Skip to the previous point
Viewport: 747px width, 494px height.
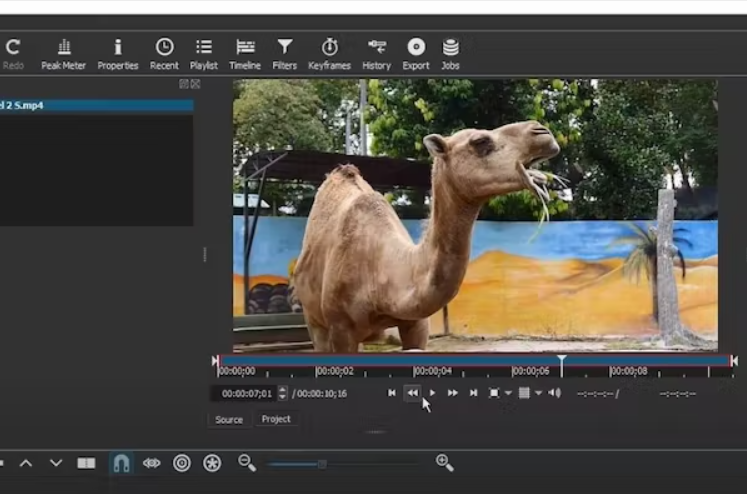392,393
